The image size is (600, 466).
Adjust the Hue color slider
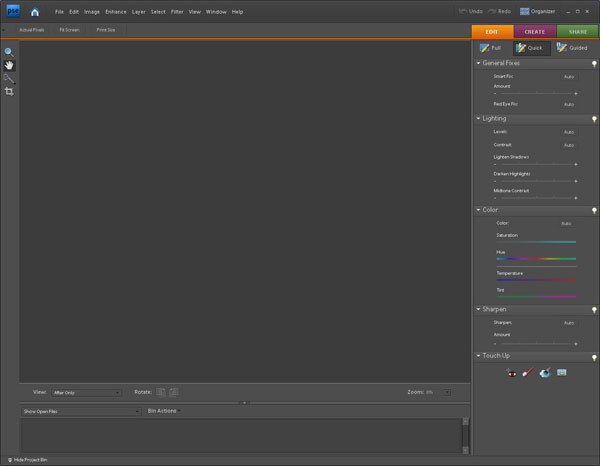click(x=536, y=259)
